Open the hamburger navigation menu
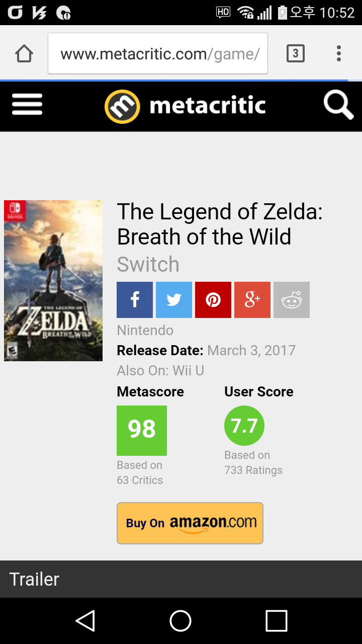Screen dimensions: 362x644 point(27,105)
